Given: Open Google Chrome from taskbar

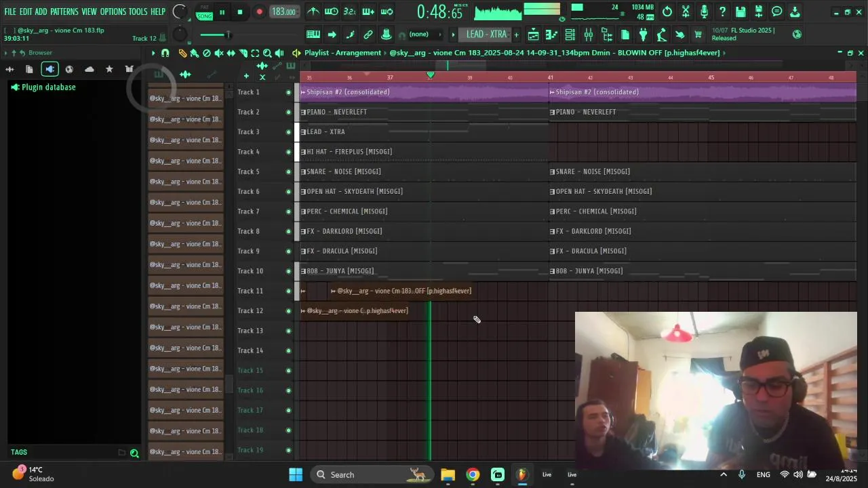Looking at the screenshot, I should [473, 474].
